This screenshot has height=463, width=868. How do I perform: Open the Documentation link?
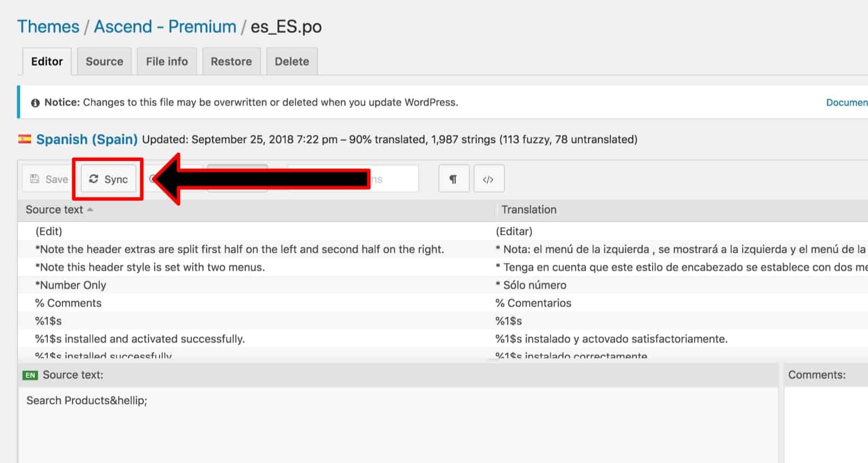point(847,102)
